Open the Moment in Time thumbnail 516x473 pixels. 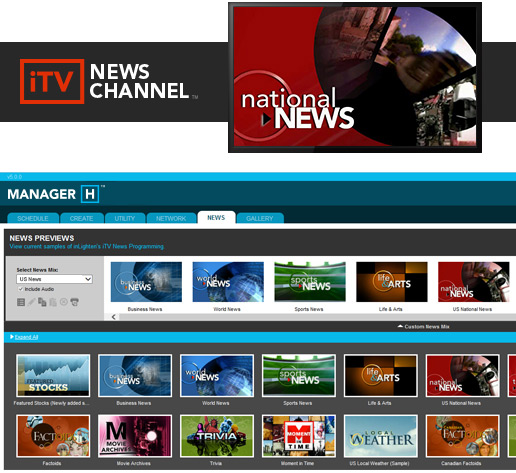tap(299, 436)
